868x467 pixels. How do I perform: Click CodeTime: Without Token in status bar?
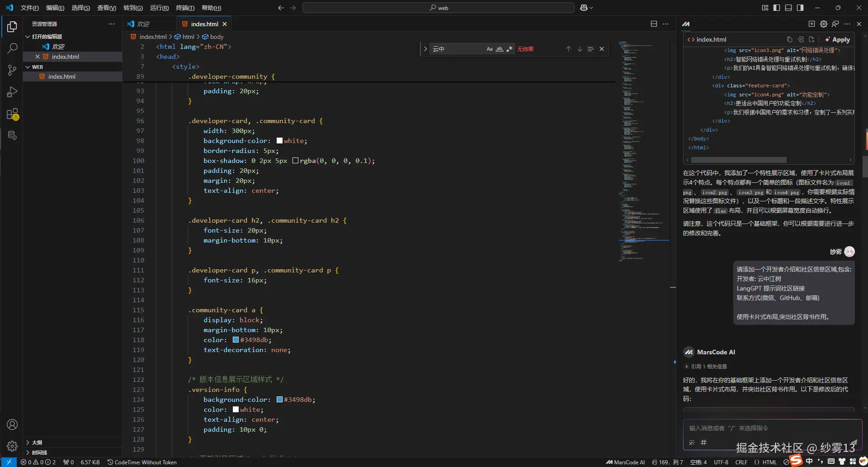coord(142,462)
